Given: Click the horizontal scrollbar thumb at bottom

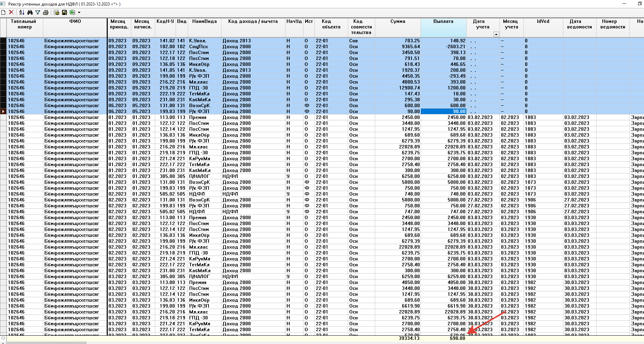Looking at the screenshot, I should [46, 343].
